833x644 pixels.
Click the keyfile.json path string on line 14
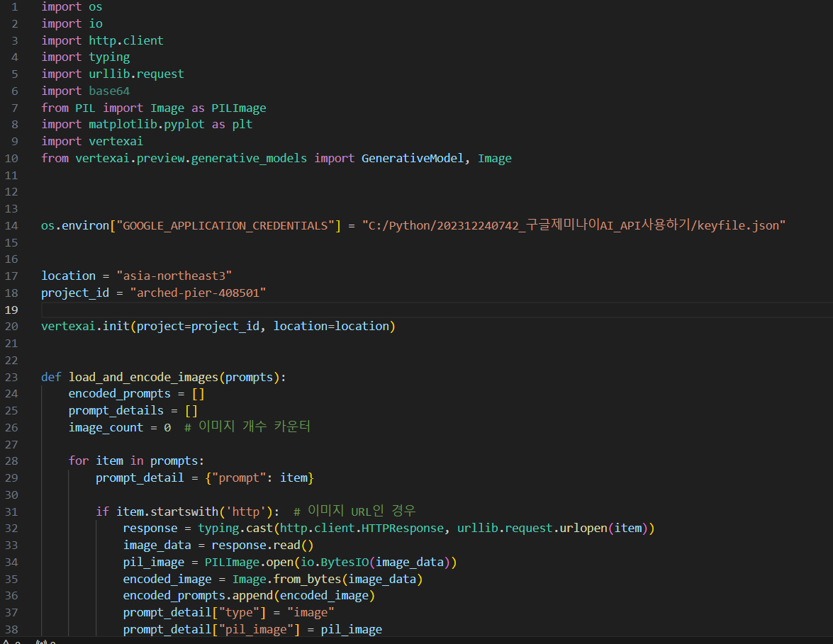574,225
